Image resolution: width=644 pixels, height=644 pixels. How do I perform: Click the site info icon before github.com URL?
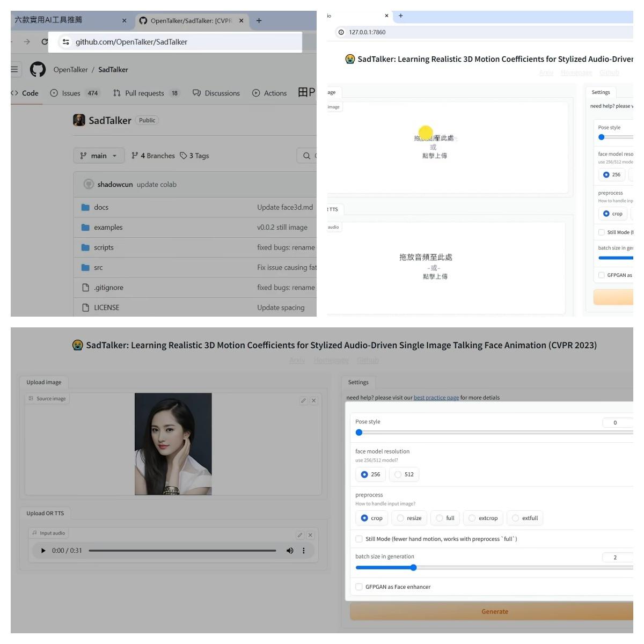click(65, 41)
